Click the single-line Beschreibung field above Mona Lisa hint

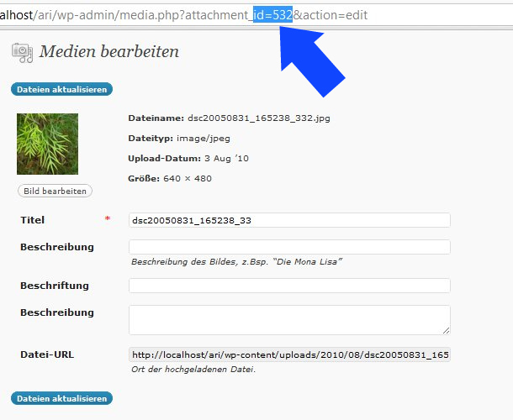(x=288, y=247)
